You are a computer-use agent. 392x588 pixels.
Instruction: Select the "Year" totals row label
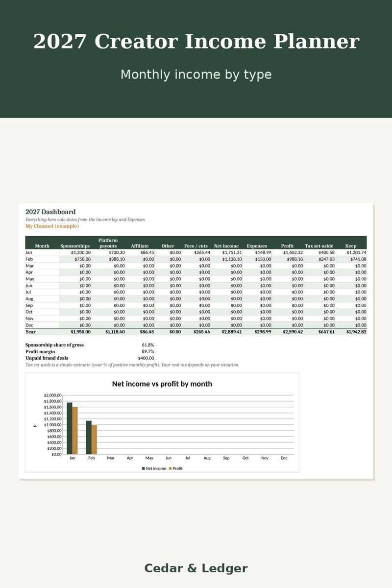(30, 332)
